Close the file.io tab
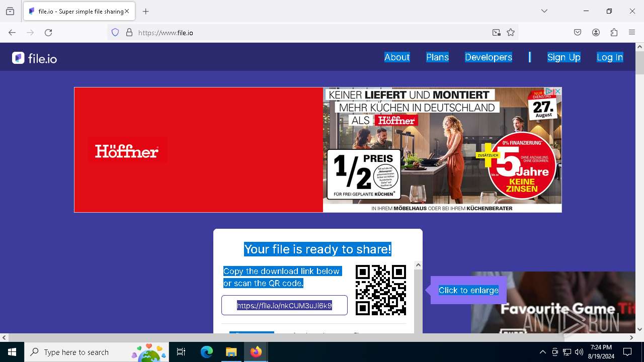 point(127,11)
